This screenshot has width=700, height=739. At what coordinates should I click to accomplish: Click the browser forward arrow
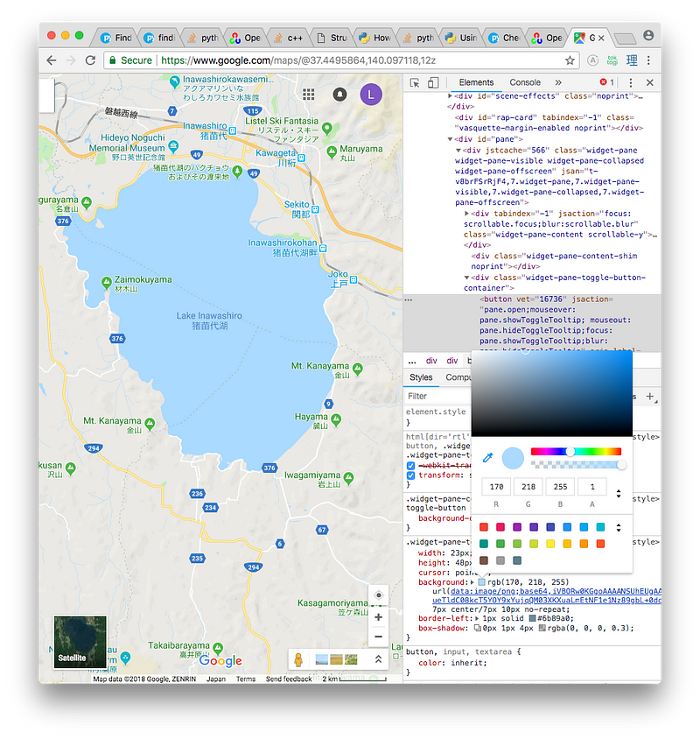point(71,60)
